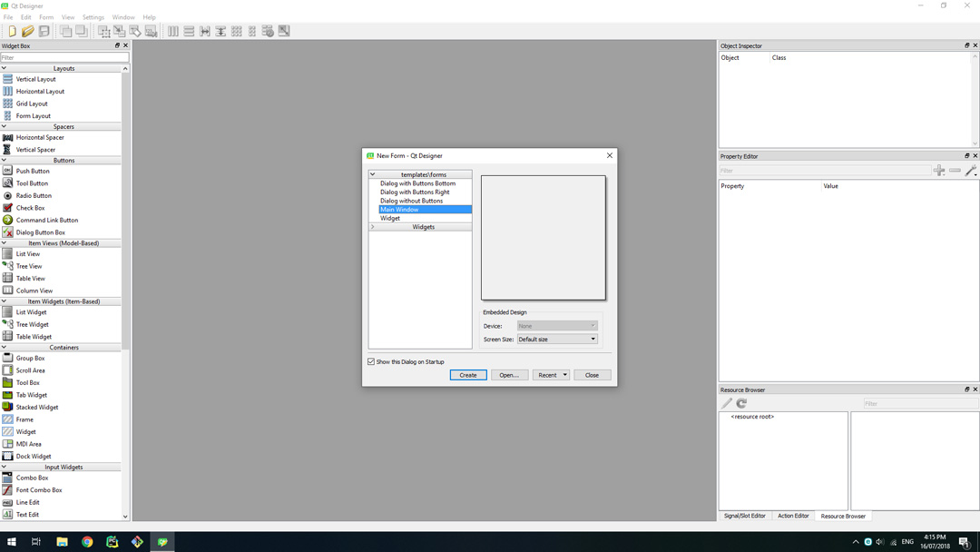Click the New form toolbar icon
Image resolution: width=980 pixels, height=552 pixels.
click(12, 31)
